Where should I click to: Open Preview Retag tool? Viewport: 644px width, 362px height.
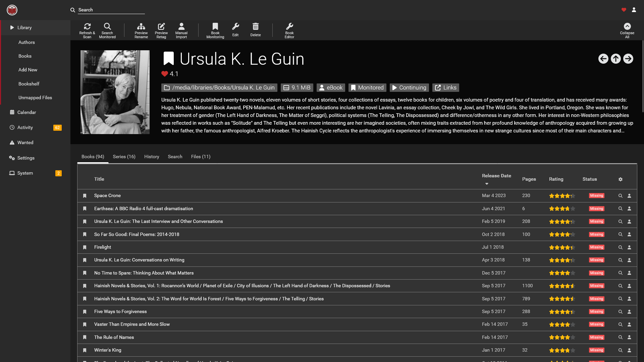click(x=161, y=31)
